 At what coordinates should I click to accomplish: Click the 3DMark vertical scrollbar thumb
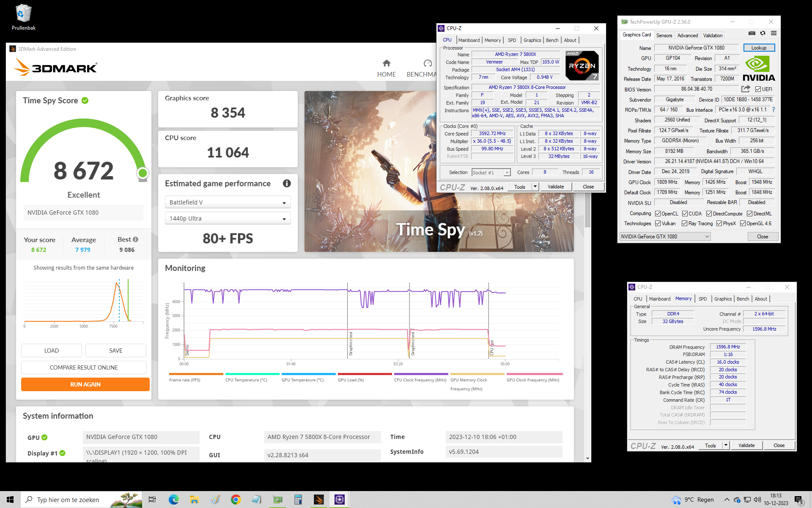click(x=587, y=210)
